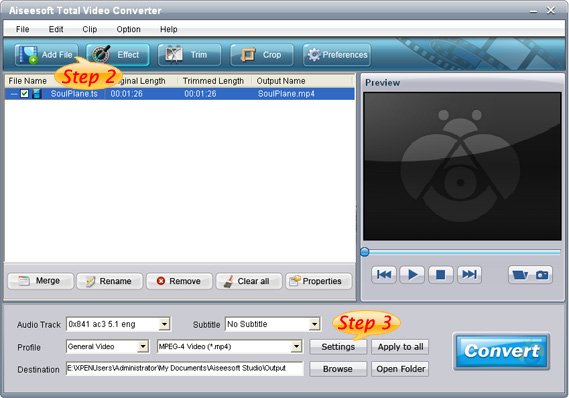This screenshot has width=569, height=398.
Task: Uncheck the SoulPlane.ts file checkbox
Action: tap(24, 94)
